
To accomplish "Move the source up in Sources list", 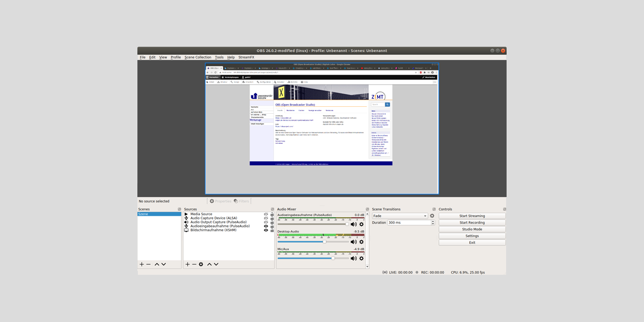I will pyautogui.click(x=209, y=264).
